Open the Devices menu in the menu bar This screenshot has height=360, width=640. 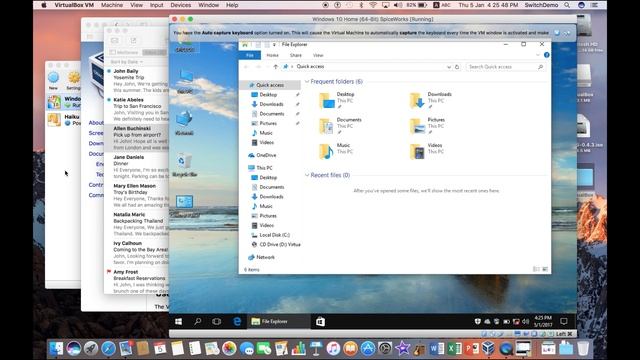coord(180,5)
